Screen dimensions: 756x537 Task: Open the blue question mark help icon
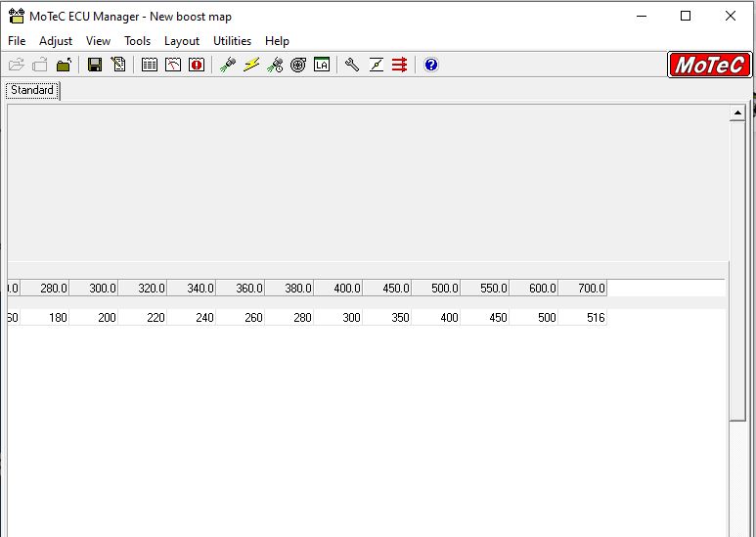tap(431, 65)
